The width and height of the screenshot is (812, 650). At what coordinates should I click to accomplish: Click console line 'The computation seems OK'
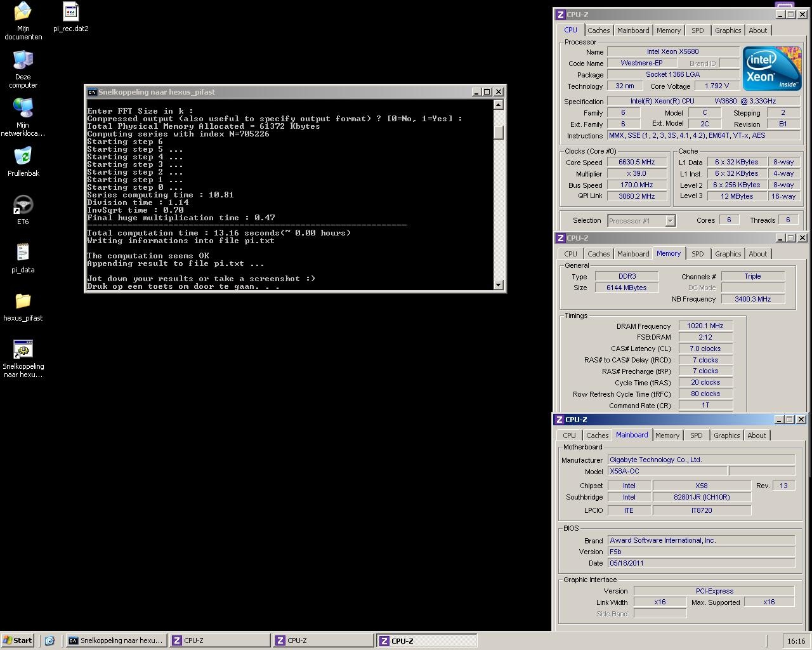[148, 256]
